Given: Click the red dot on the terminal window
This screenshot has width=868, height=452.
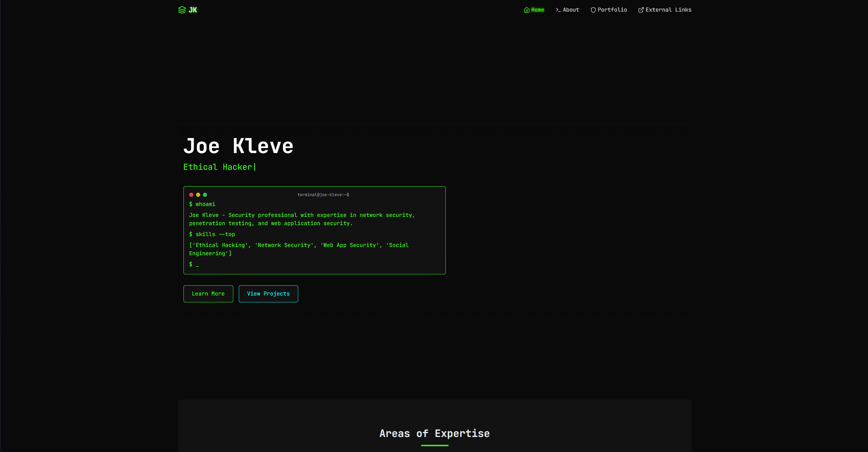Looking at the screenshot, I should pyautogui.click(x=191, y=194).
